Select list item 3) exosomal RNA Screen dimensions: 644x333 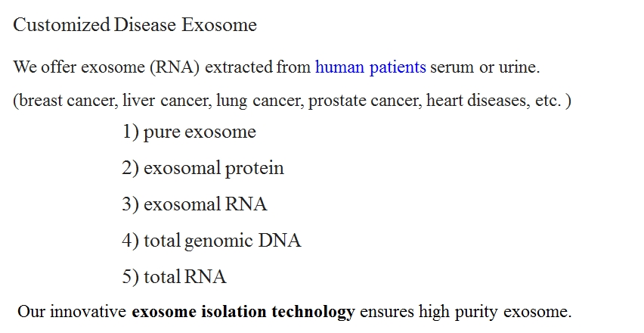click(194, 204)
